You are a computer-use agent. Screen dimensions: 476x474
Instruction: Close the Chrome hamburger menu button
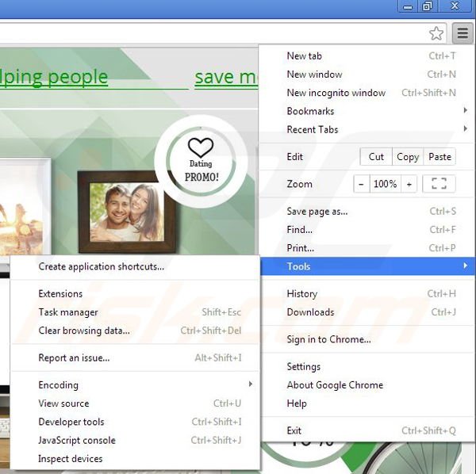coord(463,32)
